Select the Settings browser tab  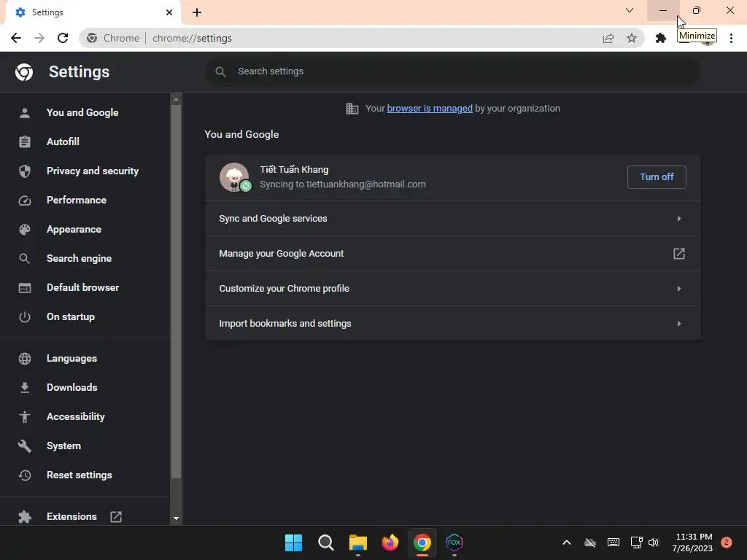[x=93, y=12]
